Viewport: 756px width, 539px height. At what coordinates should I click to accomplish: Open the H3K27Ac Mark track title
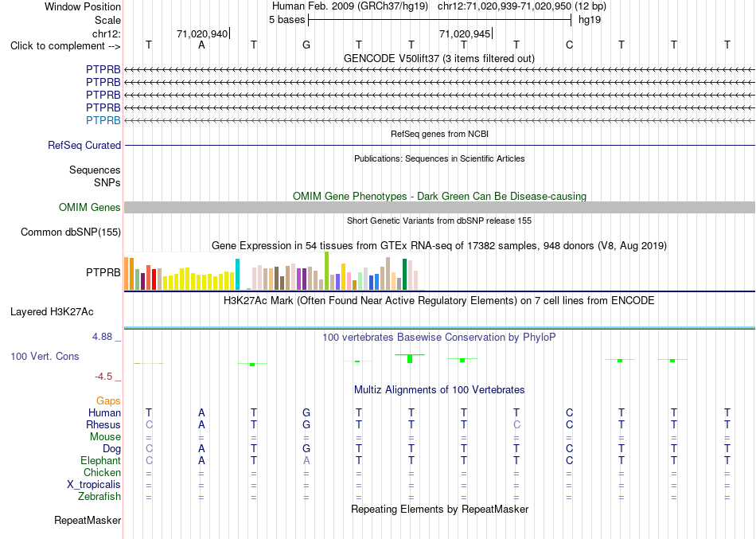(439, 301)
